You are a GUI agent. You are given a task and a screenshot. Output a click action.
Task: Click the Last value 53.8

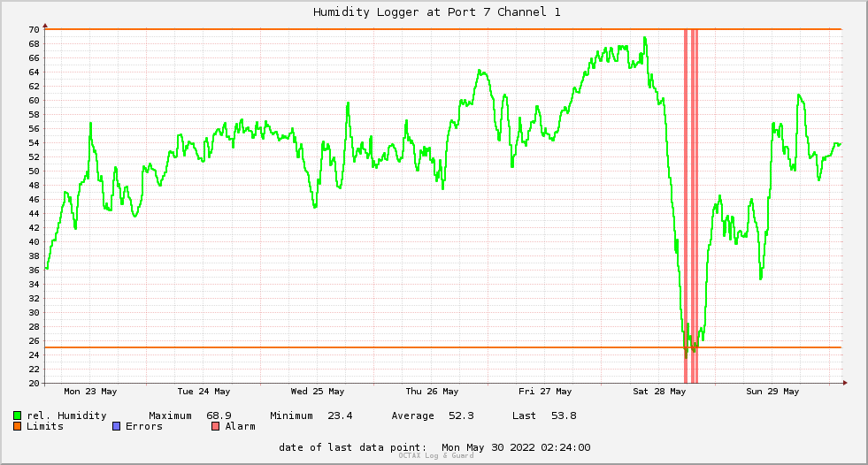tap(564, 415)
